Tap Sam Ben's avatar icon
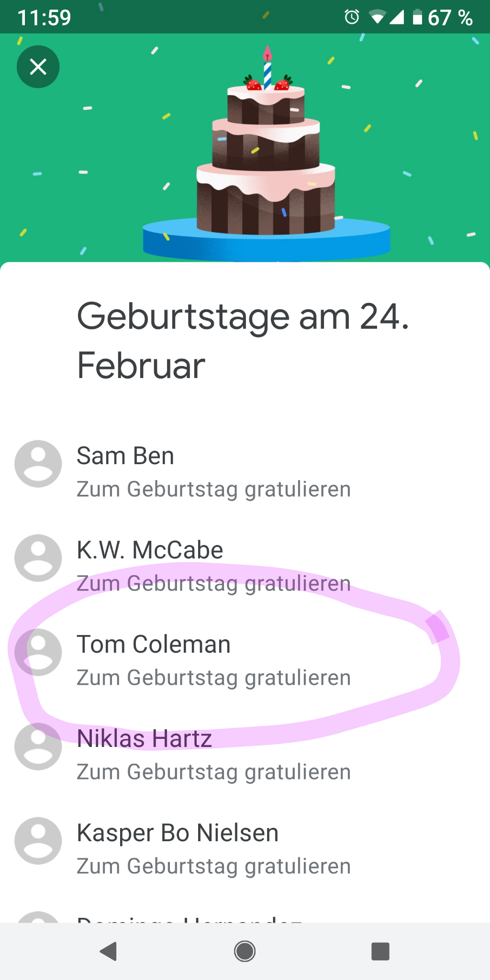490x980 pixels. click(x=38, y=464)
